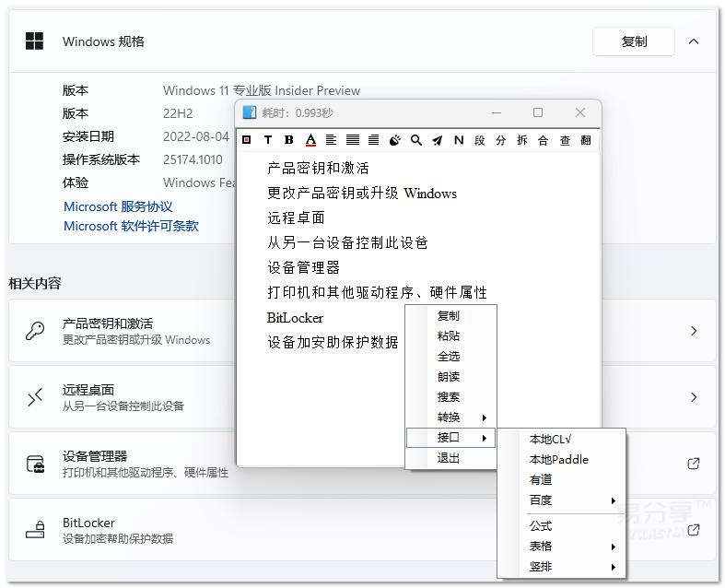Click the 复制 button in Windows 规格
The height and width of the screenshot is (588, 725).
point(634,41)
